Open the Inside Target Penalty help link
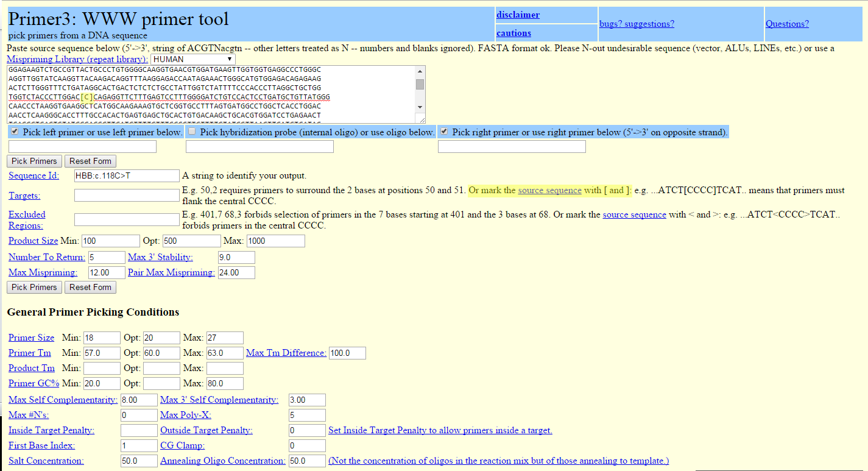This screenshot has width=868, height=471. (x=51, y=430)
